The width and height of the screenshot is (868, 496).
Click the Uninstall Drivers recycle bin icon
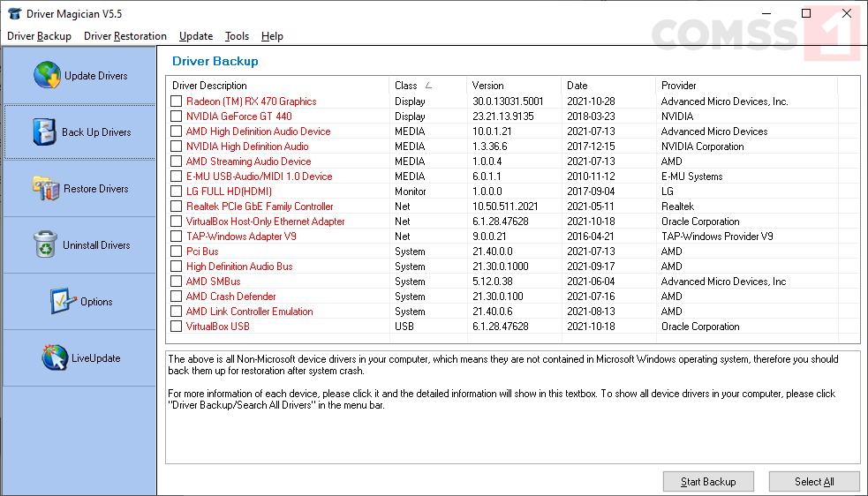(x=45, y=244)
